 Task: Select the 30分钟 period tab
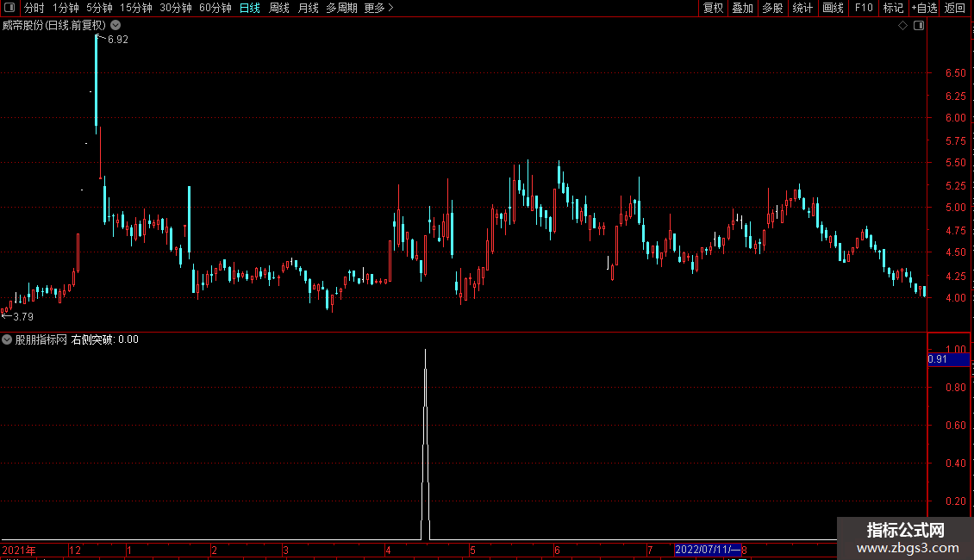[x=175, y=8]
